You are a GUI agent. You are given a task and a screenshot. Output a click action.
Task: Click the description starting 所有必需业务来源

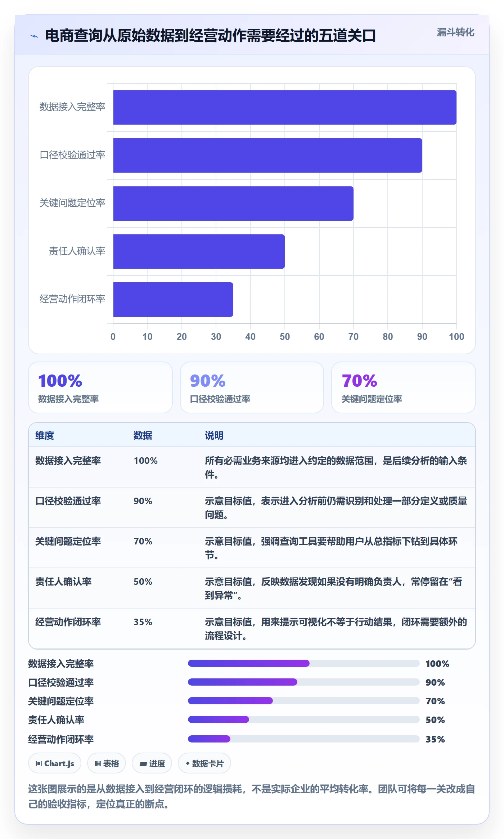336,467
